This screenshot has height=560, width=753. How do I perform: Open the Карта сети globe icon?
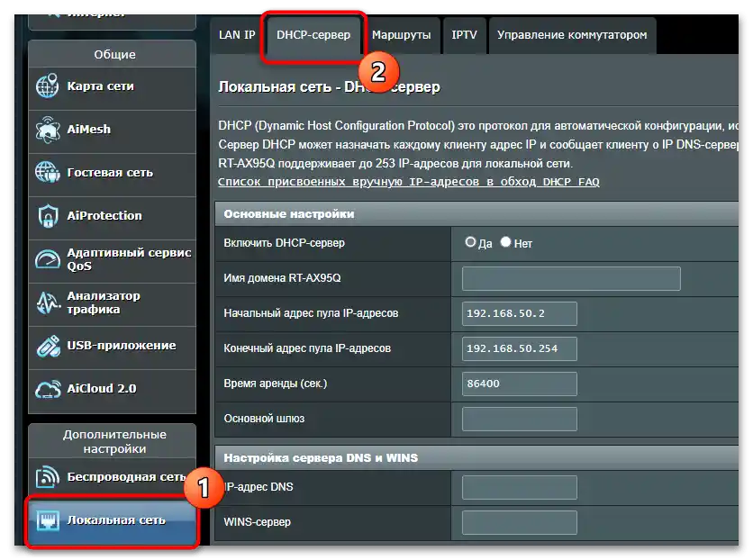click(47, 86)
